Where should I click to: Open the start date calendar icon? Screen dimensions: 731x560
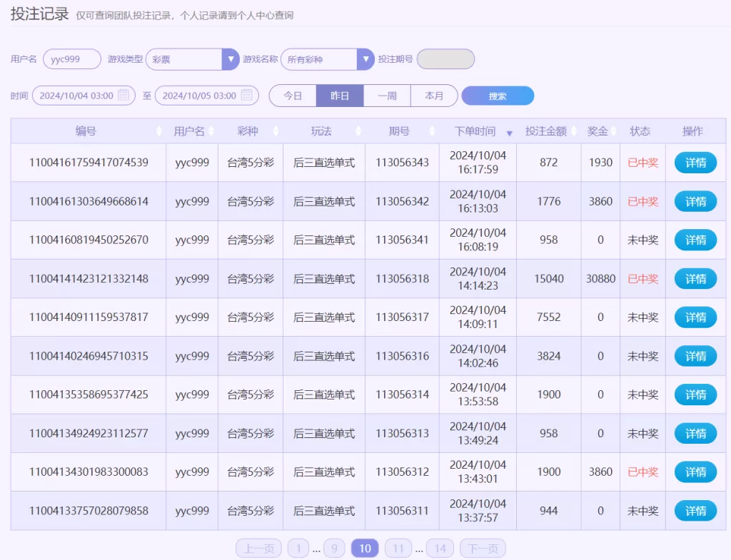[x=123, y=95]
